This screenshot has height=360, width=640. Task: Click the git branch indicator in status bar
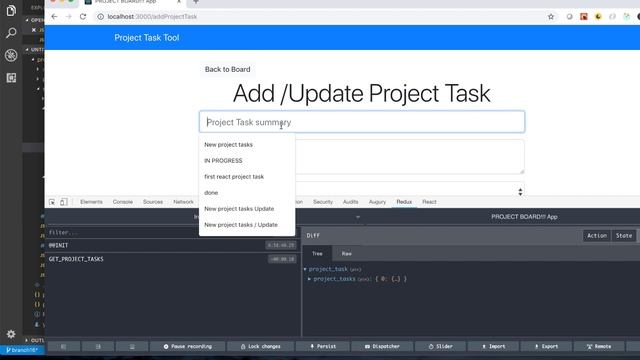[22, 350]
